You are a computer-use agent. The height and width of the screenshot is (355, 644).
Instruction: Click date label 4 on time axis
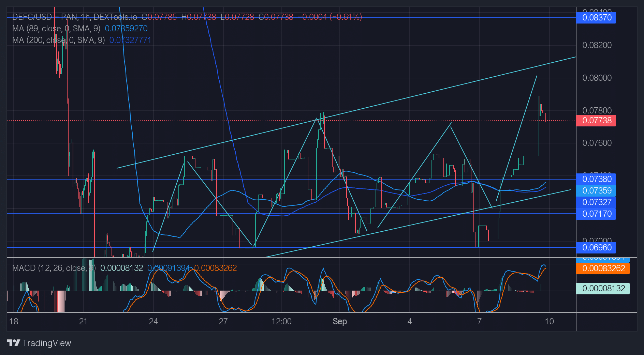tap(410, 321)
